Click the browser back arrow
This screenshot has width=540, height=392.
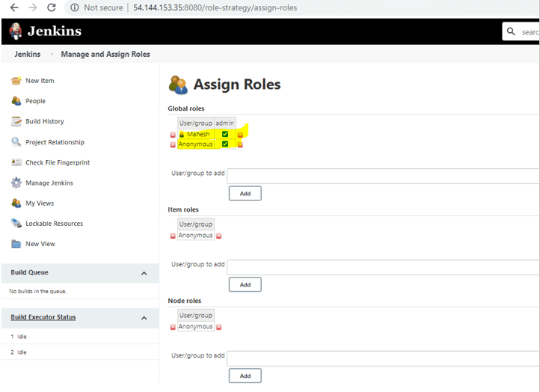click(14, 7)
